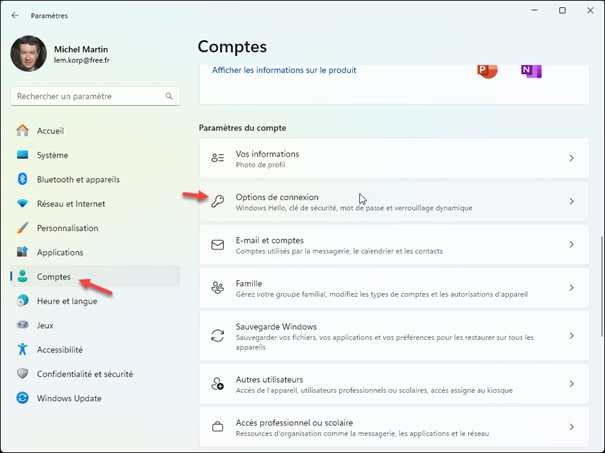605x453 pixels.
Task: Click the OneNote icon in product banner
Action: point(530,70)
